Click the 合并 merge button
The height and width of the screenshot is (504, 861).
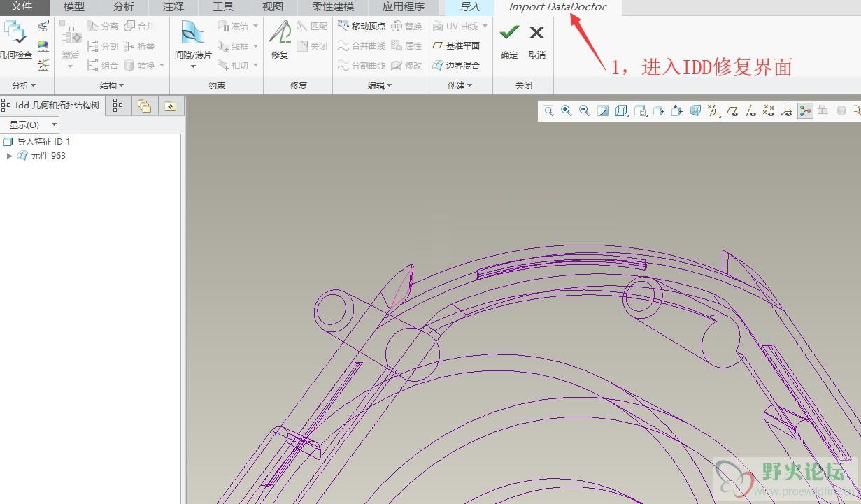139,26
